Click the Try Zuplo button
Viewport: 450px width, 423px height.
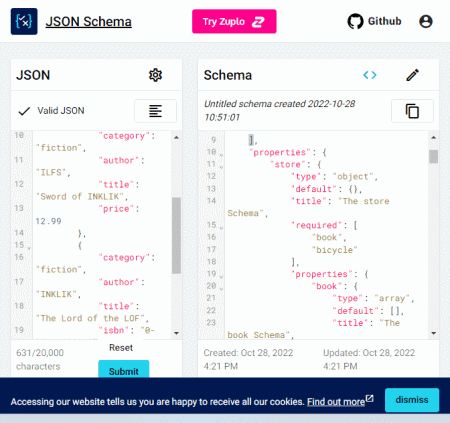tap(234, 21)
